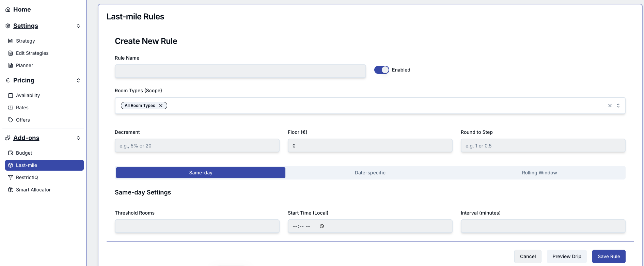This screenshot has width=644, height=266.
Task: Click the Availability calendar icon
Action: coord(11,95)
